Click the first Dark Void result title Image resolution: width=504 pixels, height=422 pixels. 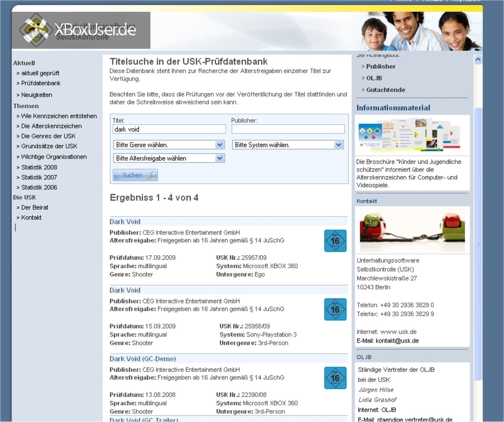(125, 222)
